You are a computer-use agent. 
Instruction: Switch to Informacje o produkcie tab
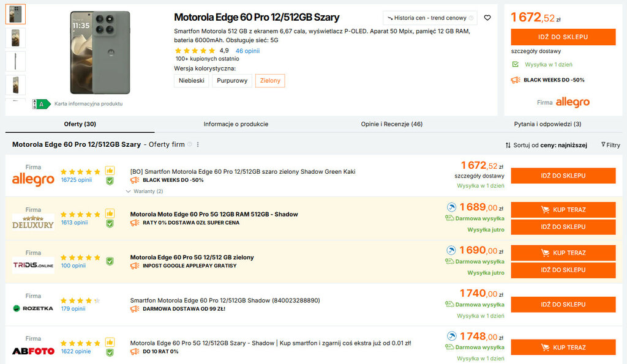[236, 124]
